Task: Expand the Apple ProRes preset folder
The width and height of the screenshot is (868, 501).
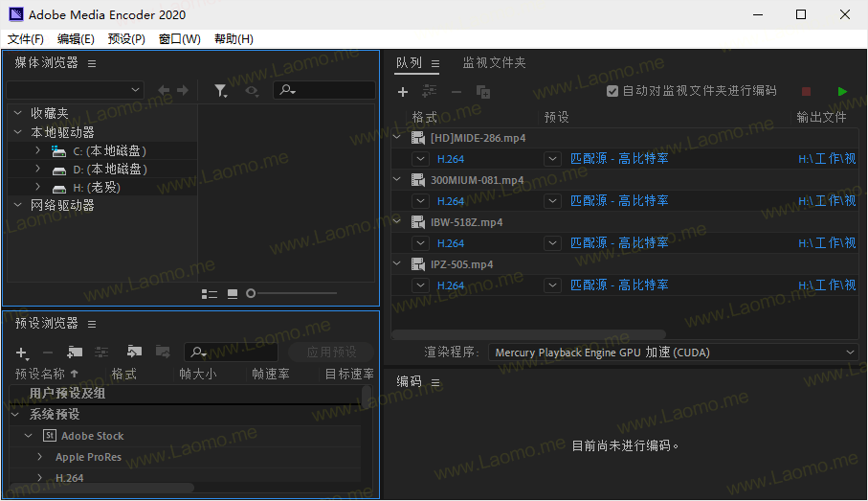Action: [x=40, y=457]
